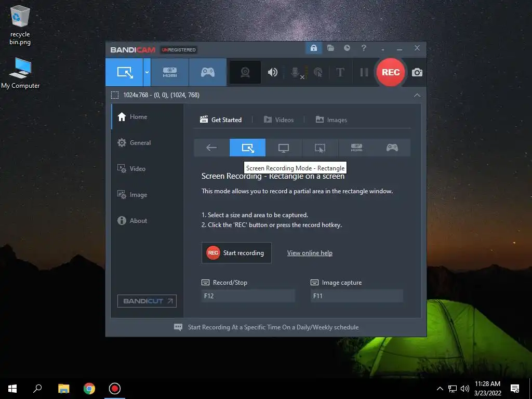Select HDMI device mode in Get Started row
Screen dimensions: 532x399
(356, 148)
